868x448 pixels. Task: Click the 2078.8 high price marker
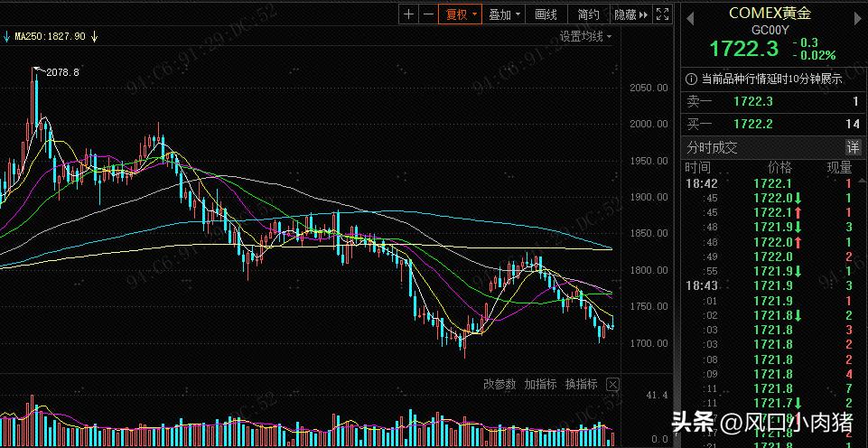62,72
